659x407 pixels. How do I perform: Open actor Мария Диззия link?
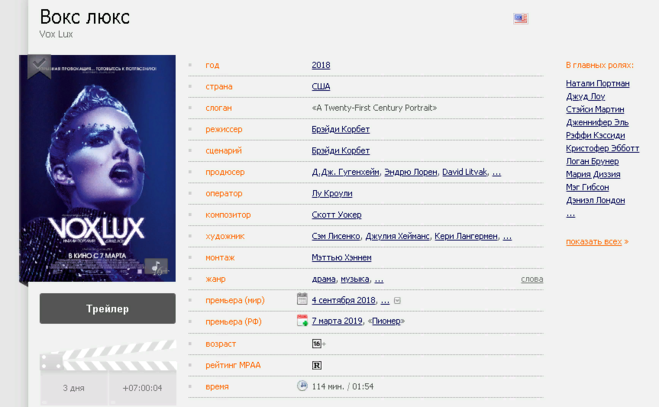coord(593,174)
